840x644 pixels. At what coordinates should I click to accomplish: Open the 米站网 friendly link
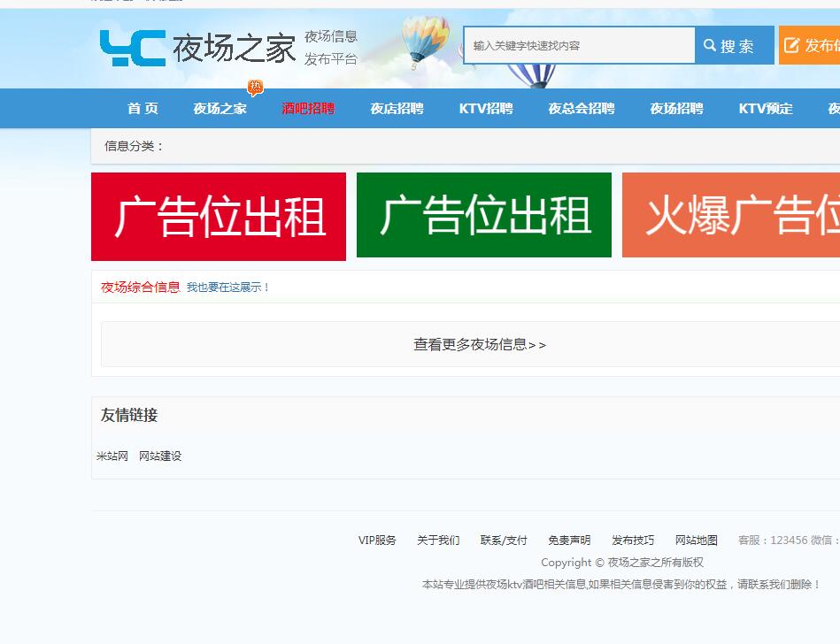pos(112,456)
